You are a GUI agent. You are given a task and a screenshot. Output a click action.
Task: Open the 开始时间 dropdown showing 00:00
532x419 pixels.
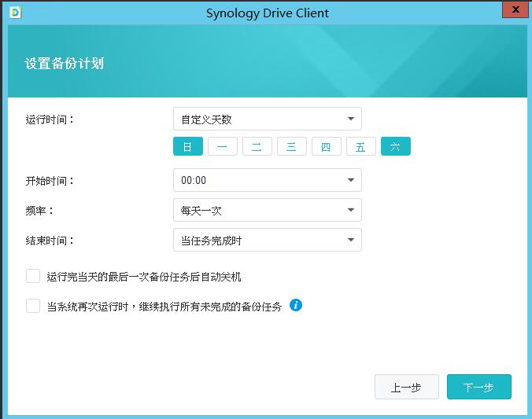click(267, 180)
